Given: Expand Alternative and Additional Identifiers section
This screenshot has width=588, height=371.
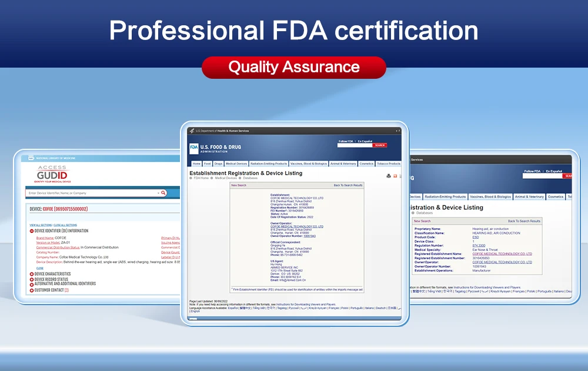Looking at the screenshot, I should pos(32,285).
